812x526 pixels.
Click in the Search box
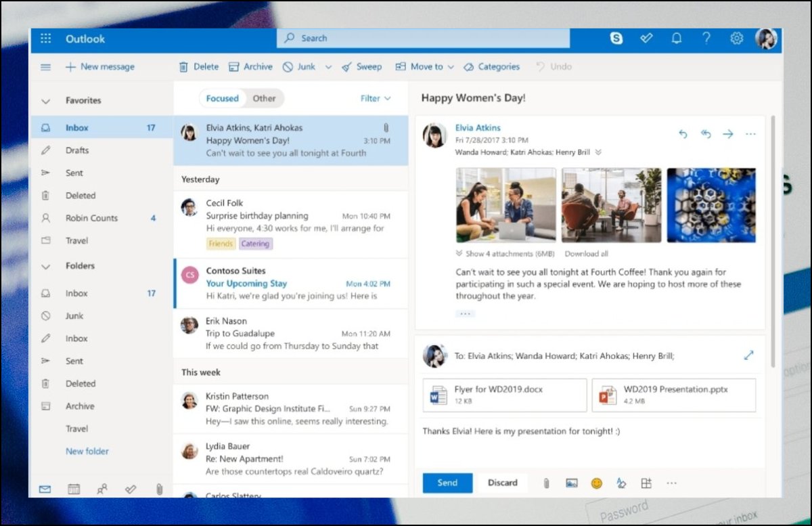point(423,39)
